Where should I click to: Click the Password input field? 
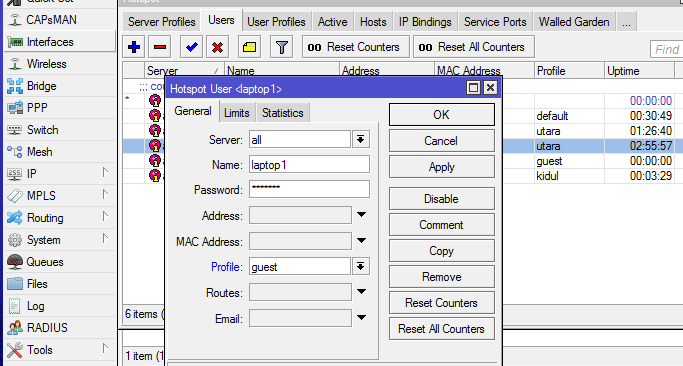click(x=309, y=189)
